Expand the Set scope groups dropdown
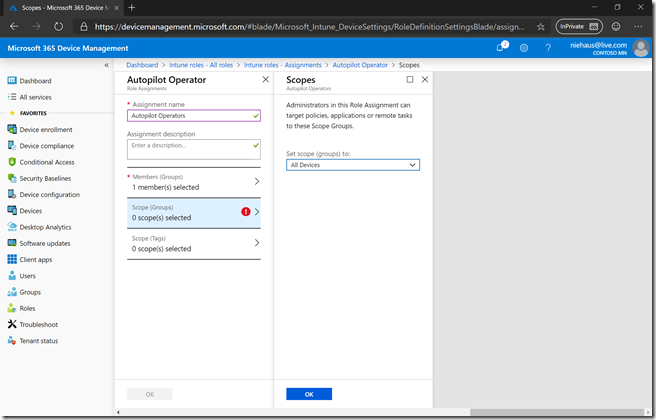The width and height of the screenshot is (656, 420). (x=352, y=165)
